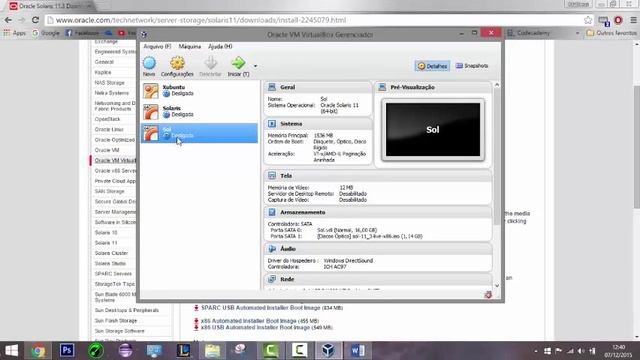Open Outros favoritos bookmarks folder

[x=611, y=33]
